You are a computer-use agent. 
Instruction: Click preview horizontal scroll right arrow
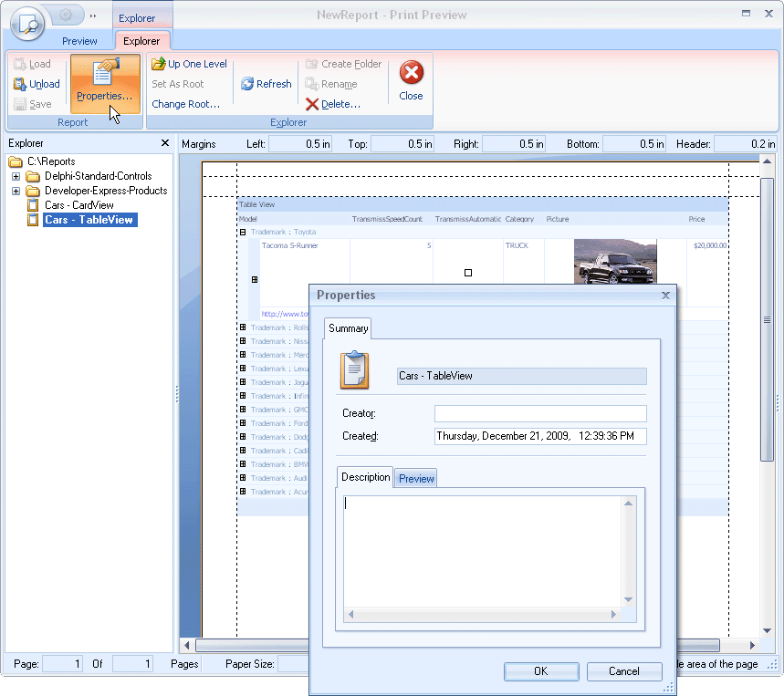[752, 645]
